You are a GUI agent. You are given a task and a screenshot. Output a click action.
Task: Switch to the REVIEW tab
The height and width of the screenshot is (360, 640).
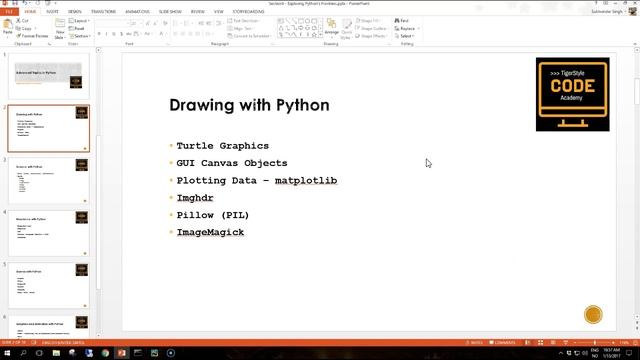click(198, 11)
